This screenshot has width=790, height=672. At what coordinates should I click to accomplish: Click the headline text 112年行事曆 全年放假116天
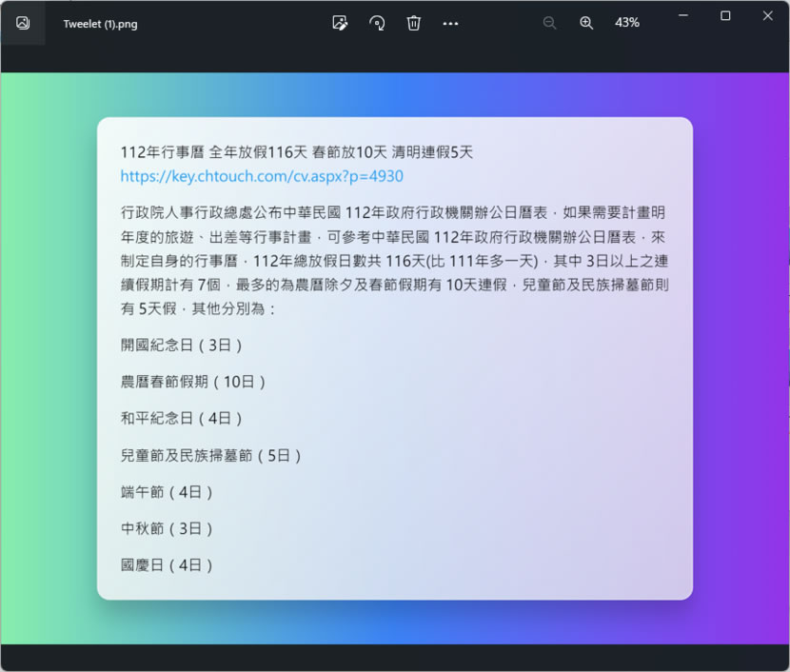click(213, 152)
